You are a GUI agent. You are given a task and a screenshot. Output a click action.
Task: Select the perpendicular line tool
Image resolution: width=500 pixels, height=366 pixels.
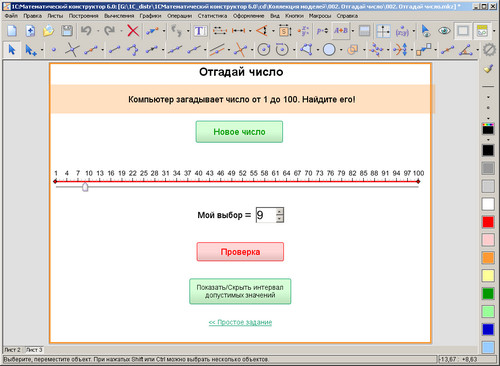240,50
